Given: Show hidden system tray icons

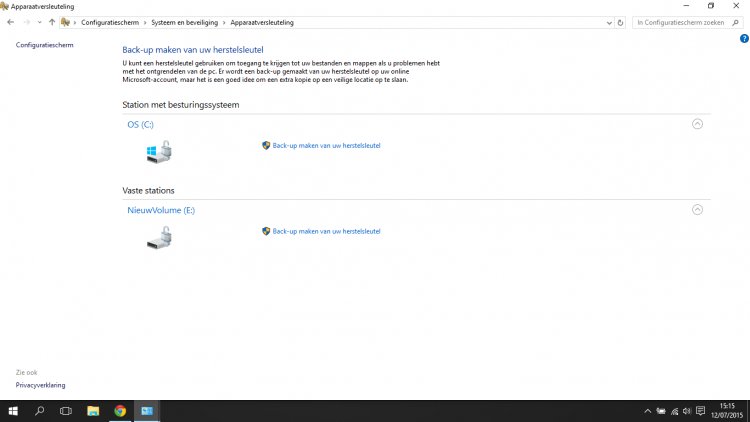Looking at the screenshot, I should pyautogui.click(x=648, y=411).
